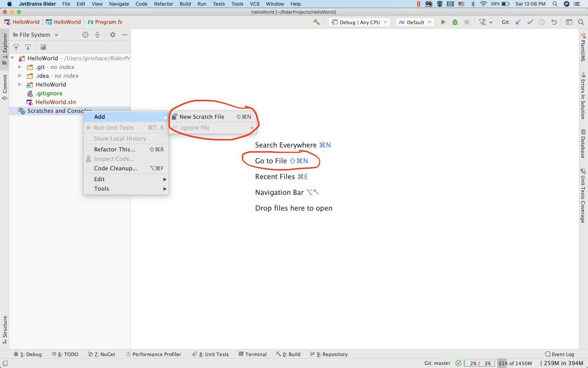Click the Bluetooth icon in menu bar

[x=473, y=4]
